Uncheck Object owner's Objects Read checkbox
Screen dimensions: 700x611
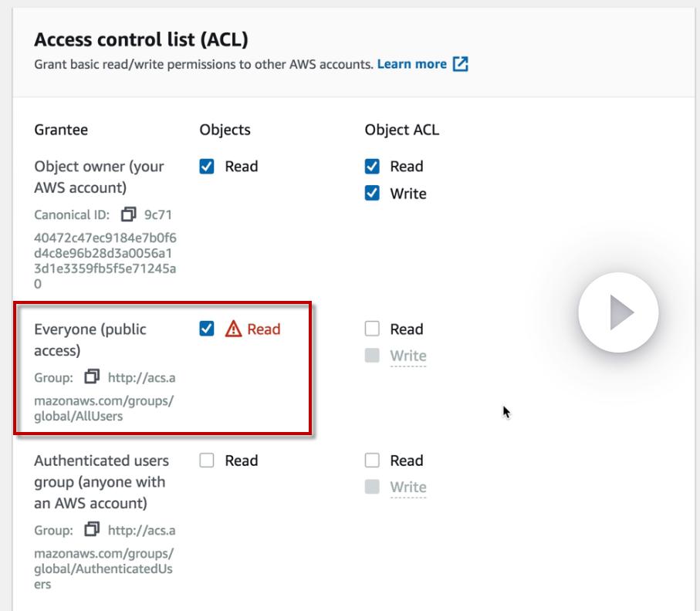(207, 167)
